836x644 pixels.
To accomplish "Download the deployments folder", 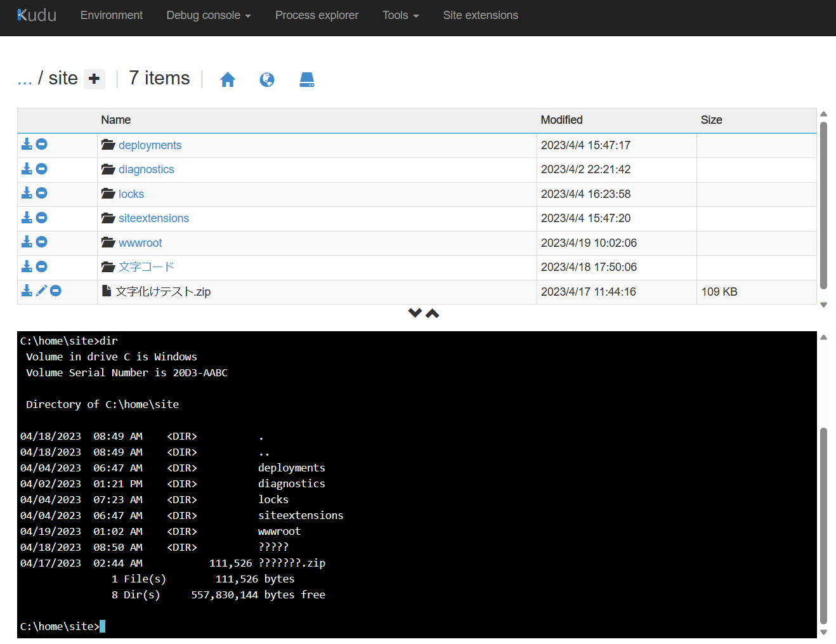I will (27, 144).
